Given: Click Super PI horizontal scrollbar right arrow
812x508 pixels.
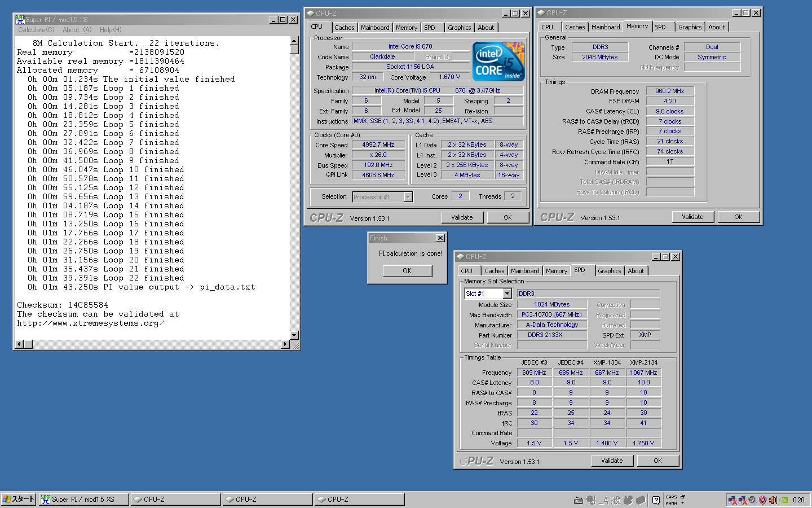Looking at the screenshot, I should (x=285, y=344).
